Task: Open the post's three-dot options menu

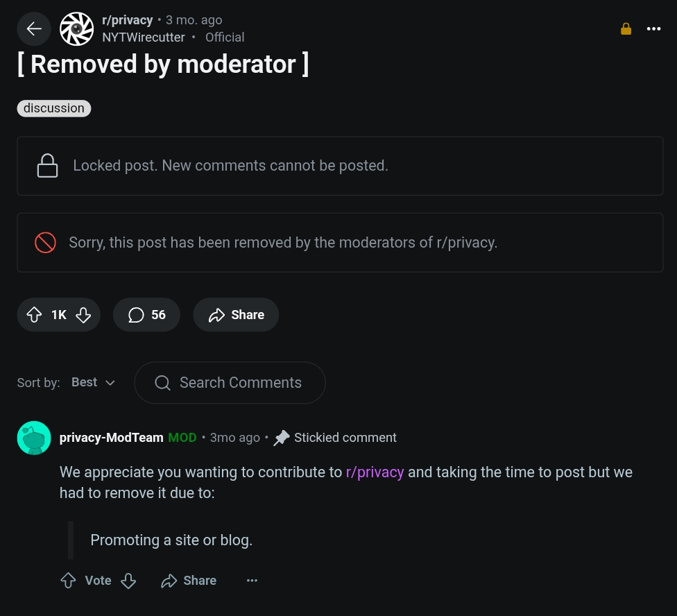Action: pos(653,28)
